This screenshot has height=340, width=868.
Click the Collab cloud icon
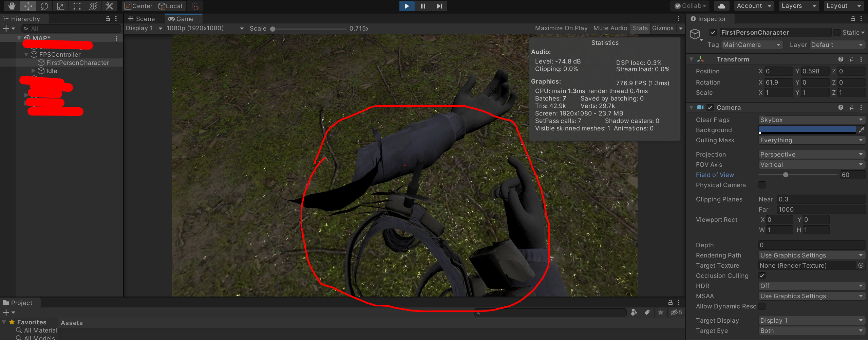click(721, 6)
